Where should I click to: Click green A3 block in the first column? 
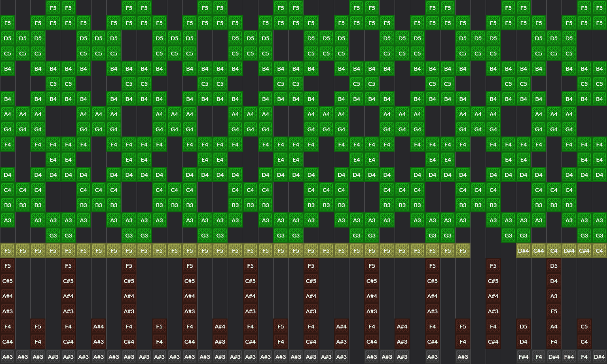click(8, 220)
